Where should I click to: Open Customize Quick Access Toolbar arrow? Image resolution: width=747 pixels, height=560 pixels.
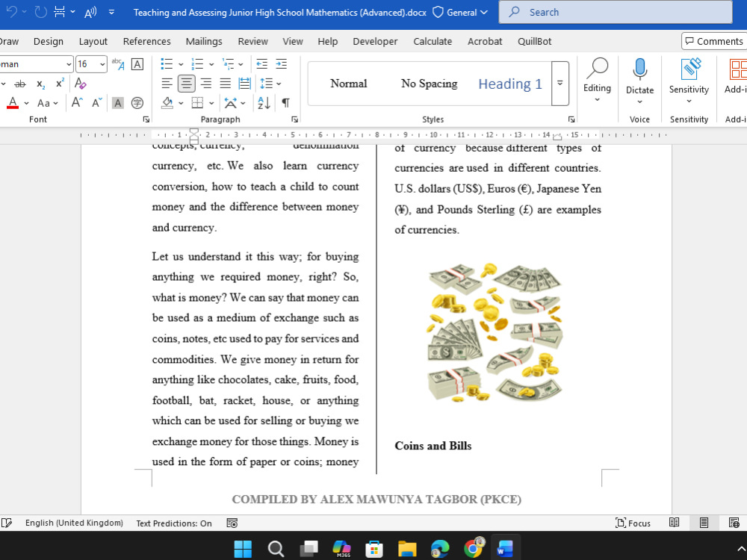point(111,12)
